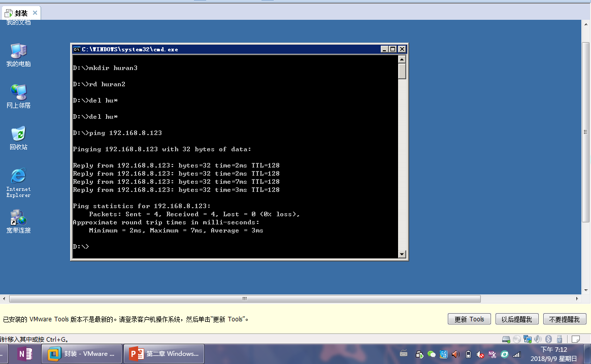Click the touch keyboard tray icon
Screen dimensions: 591x364
click(404, 354)
